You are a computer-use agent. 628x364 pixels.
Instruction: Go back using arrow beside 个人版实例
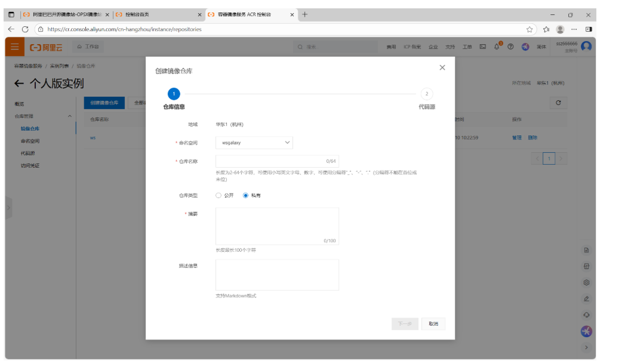pyautogui.click(x=19, y=84)
